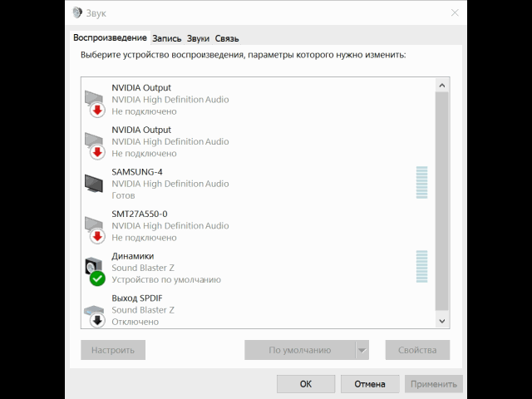
Task: Click the Устройство по умолчанию status text
Action: (166, 279)
